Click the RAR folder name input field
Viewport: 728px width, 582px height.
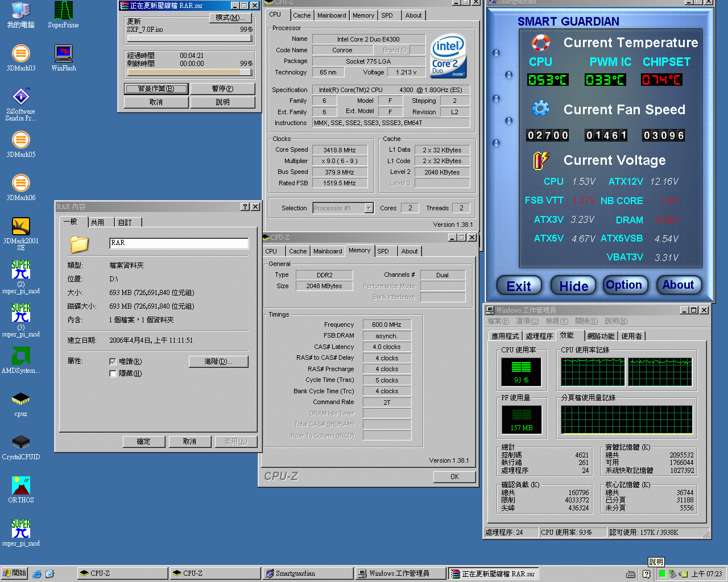tap(179, 243)
